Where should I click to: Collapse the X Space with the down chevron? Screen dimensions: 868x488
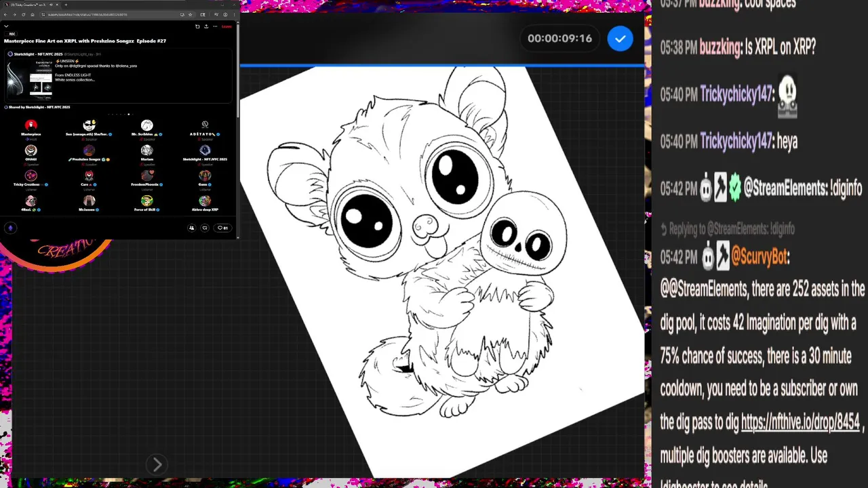pyautogui.click(x=6, y=26)
